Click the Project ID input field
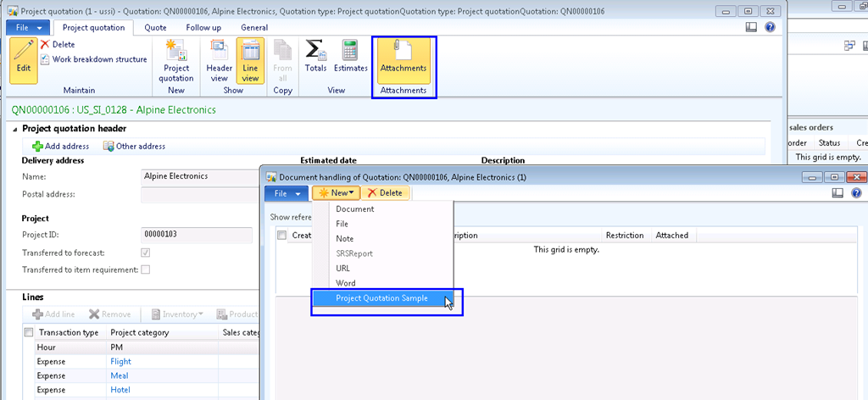 tap(196, 235)
